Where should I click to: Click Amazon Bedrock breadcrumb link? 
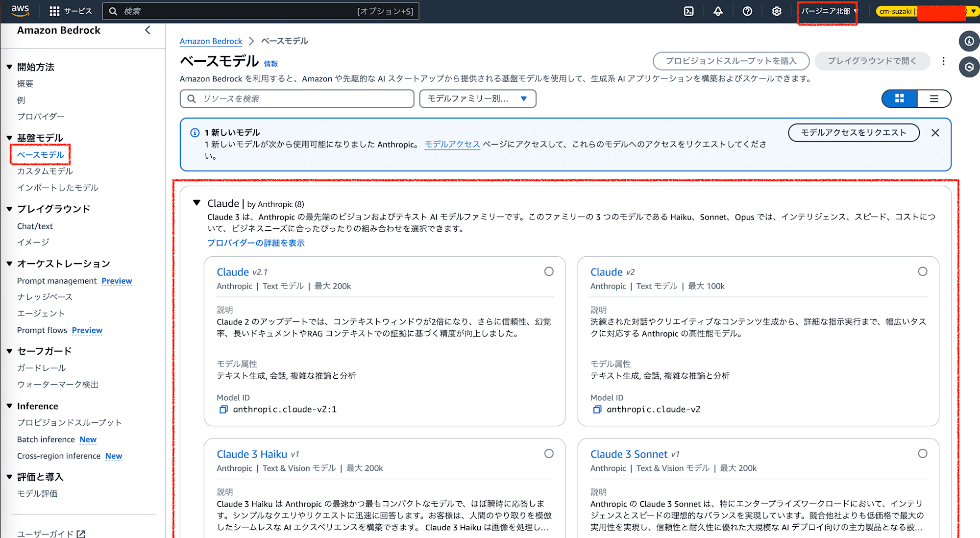click(211, 41)
